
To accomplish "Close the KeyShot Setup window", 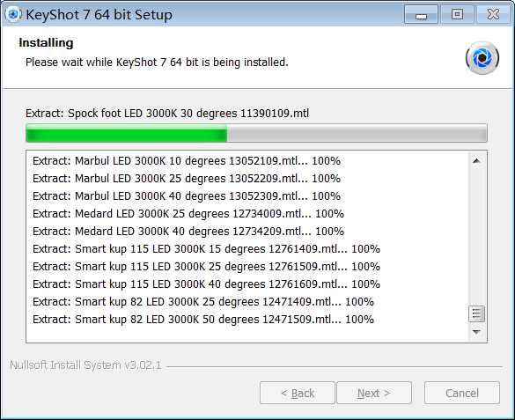I will click(x=493, y=14).
